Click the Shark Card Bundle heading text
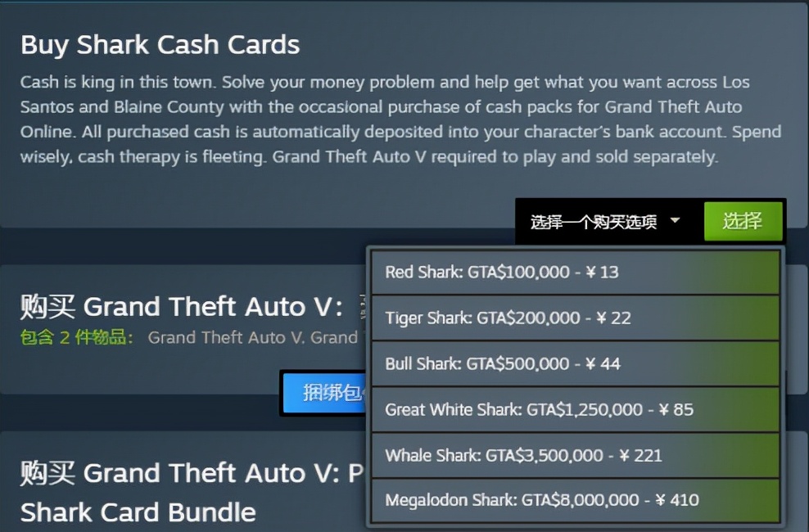Image resolution: width=809 pixels, height=532 pixels. coord(138,512)
